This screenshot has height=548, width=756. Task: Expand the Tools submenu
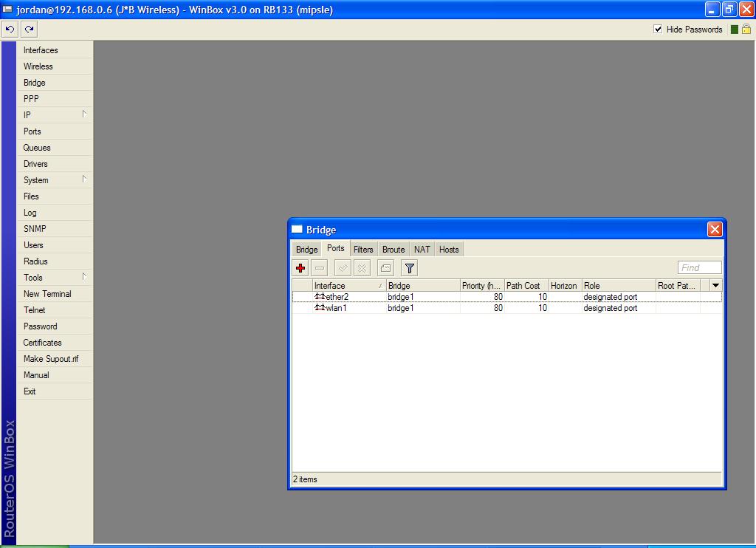pyautogui.click(x=84, y=277)
